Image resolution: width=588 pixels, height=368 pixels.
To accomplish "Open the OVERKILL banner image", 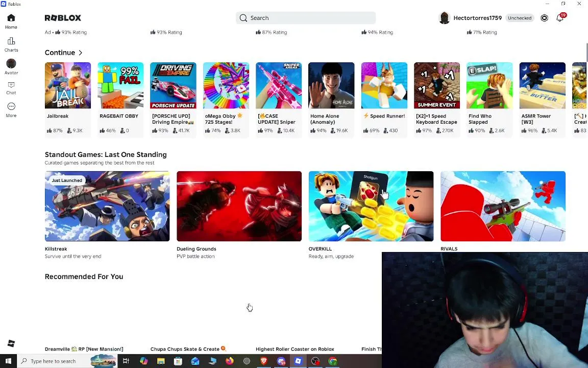I will [371, 206].
